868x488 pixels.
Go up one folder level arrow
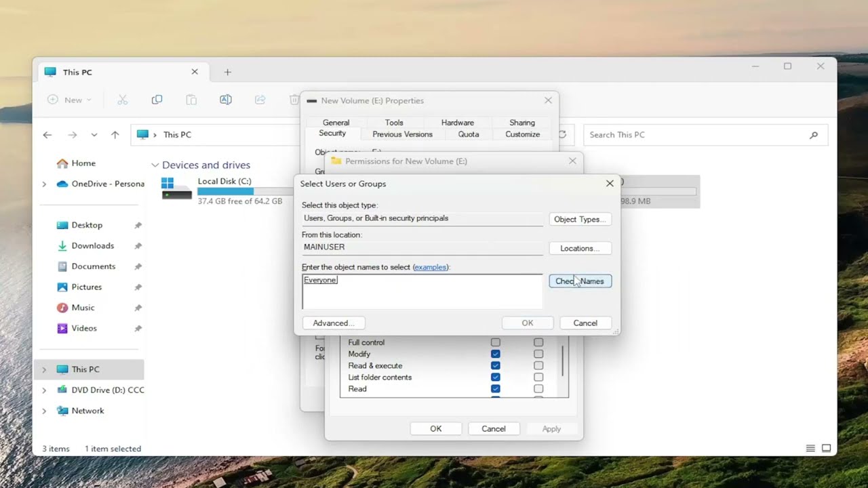(x=115, y=135)
